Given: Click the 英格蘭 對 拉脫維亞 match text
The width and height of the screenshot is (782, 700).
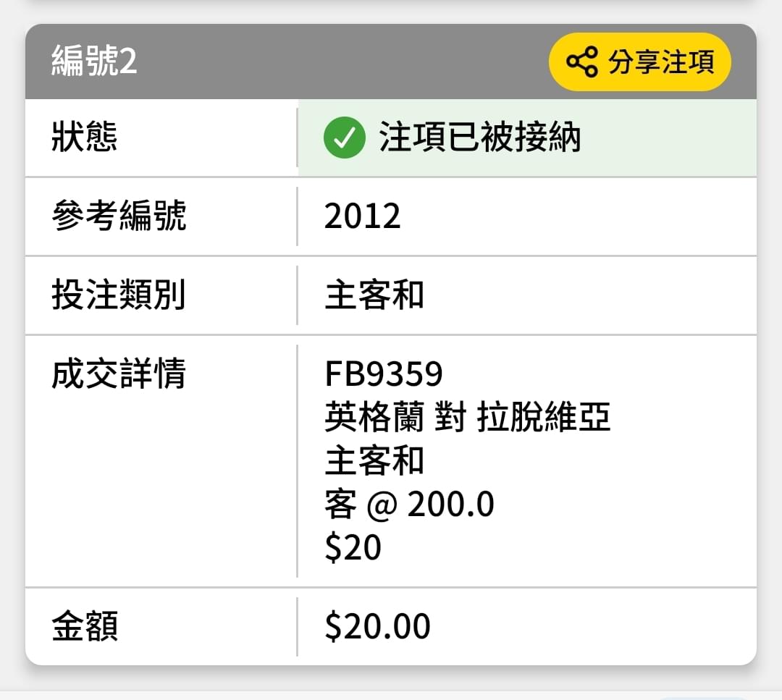Looking at the screenshot, I should click(467, 417).
